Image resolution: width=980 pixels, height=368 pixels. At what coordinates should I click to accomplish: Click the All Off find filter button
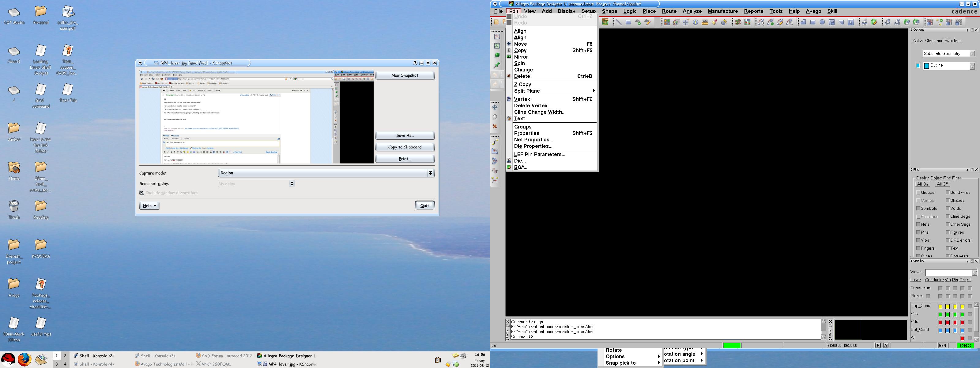click(942, 184)
